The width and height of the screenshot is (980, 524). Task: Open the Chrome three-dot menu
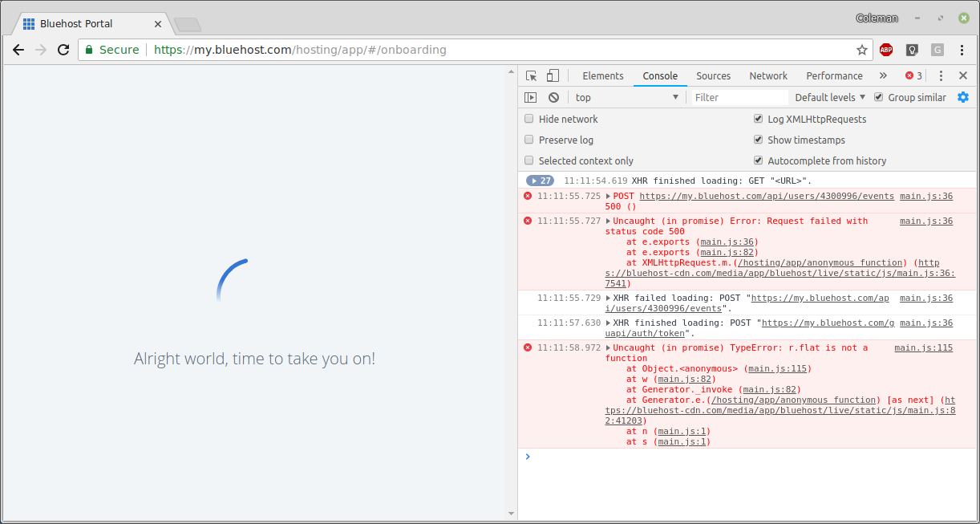[x=963, y=50]
